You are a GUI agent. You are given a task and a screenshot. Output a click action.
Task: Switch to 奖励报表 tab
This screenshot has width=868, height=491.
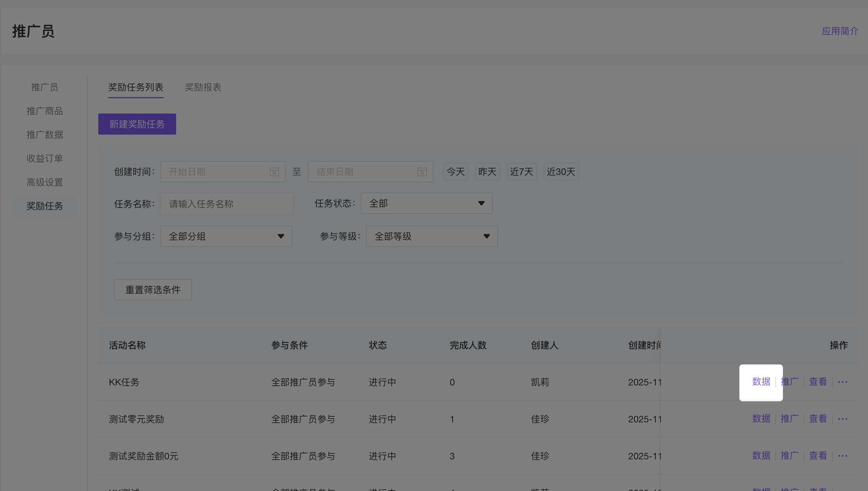pos(203,87)
